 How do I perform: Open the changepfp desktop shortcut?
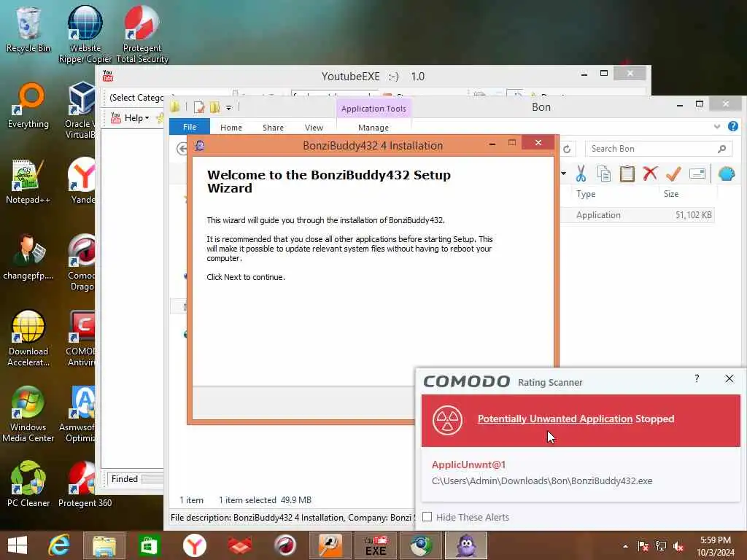click(28, 257)
